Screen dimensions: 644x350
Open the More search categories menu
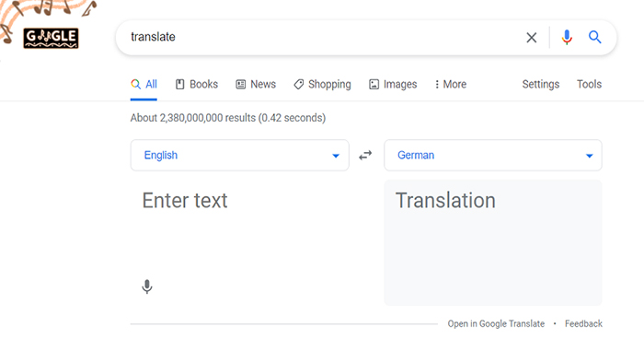[x=451, y=85]
